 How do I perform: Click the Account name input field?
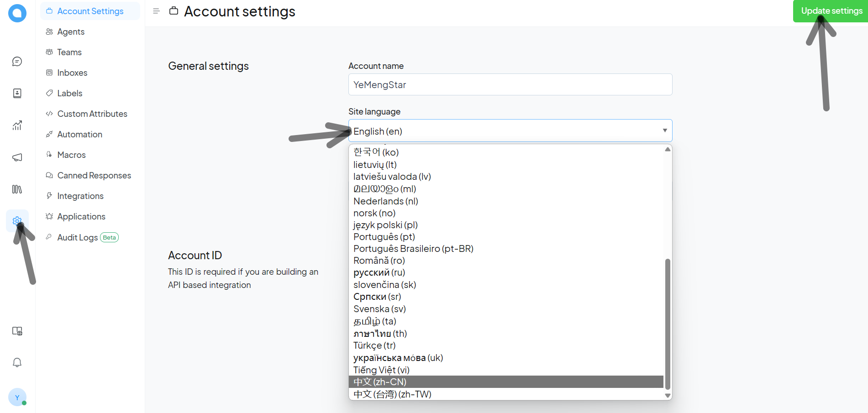510,84
